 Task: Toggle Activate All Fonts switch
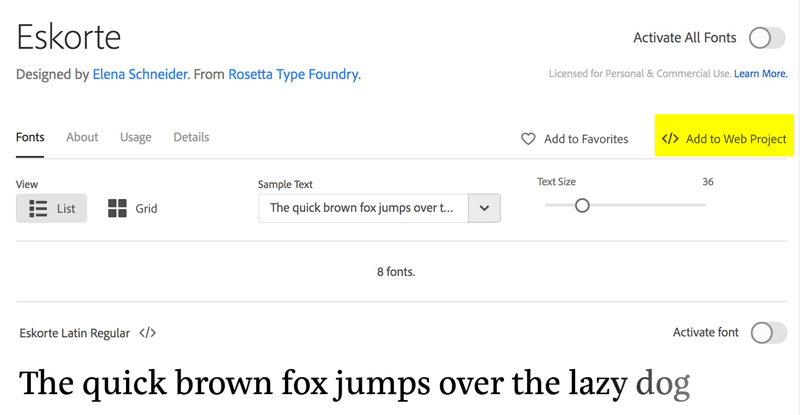pos(767,38)
